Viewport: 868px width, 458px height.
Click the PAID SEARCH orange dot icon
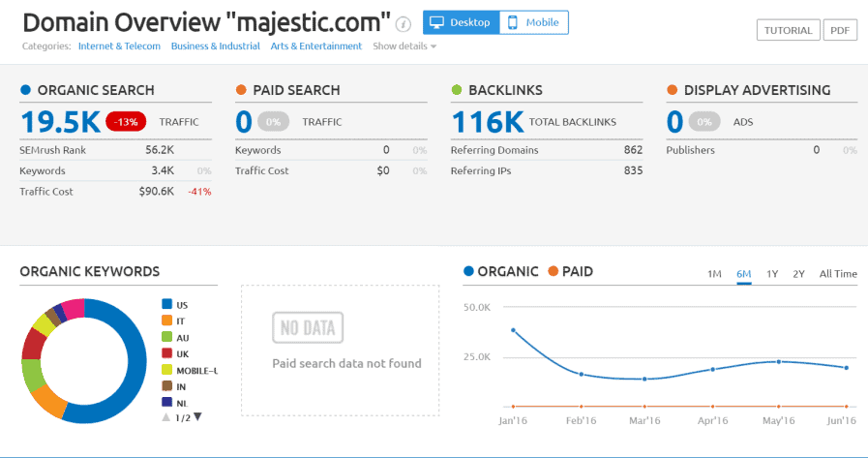pos(241,90)
